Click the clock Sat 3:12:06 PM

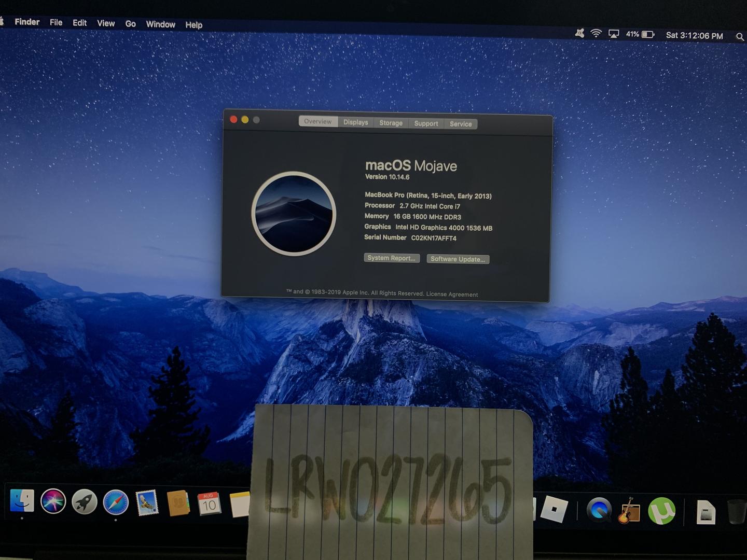694,35
